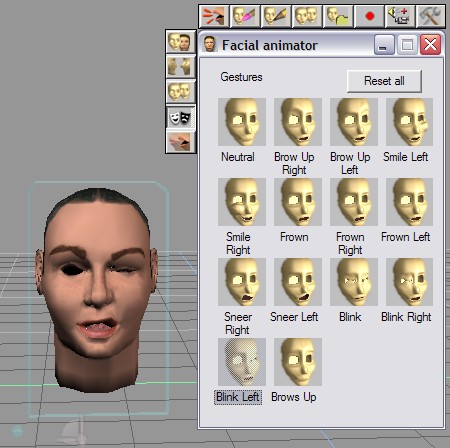
Task: Click the two-faces toolbar icon
Action: [x=307, y=16]
